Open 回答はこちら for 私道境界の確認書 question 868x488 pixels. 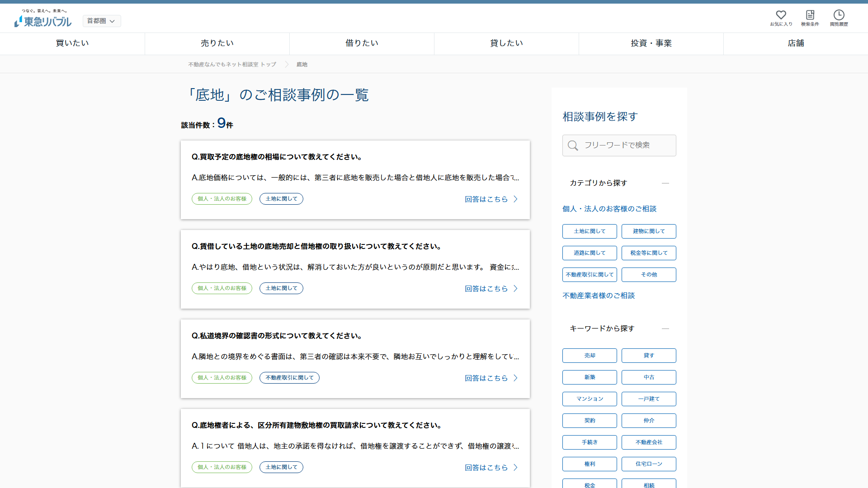pyautogui.click(x=491, y=378)
